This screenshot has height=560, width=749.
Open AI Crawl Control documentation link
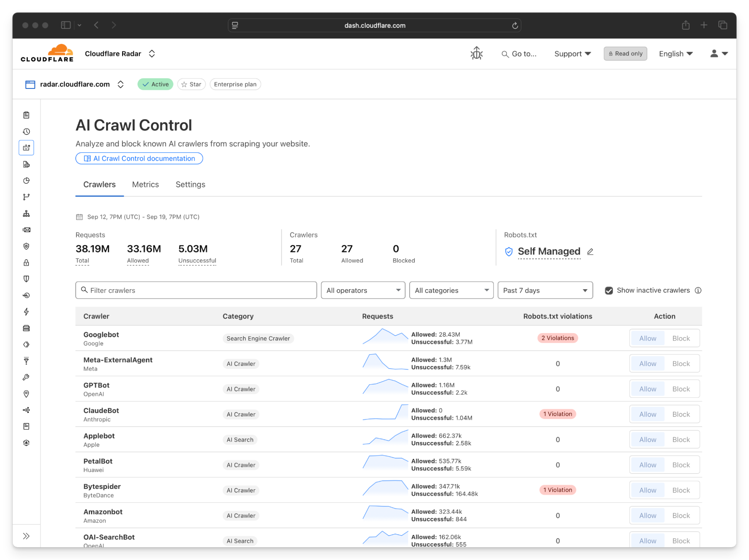[139, 158]
